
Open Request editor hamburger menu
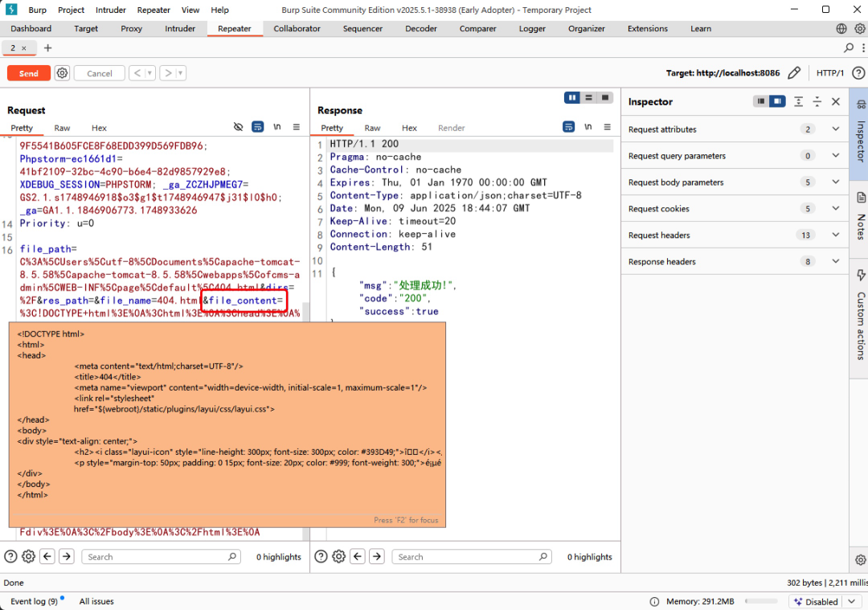tap(296, 127)
